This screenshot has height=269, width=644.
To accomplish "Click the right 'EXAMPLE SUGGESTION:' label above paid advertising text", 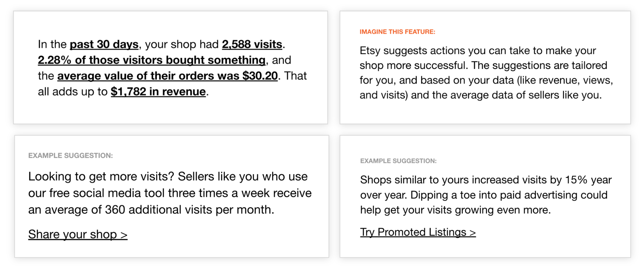I will [x=398, y=161].
